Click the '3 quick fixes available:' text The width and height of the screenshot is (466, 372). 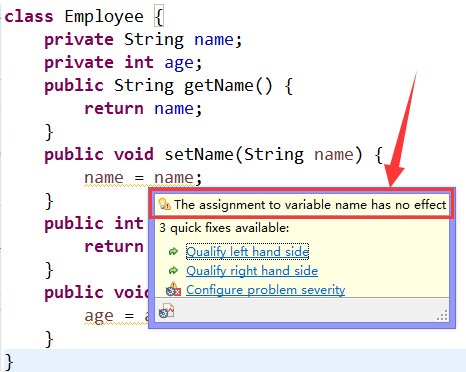coord(224,228)
